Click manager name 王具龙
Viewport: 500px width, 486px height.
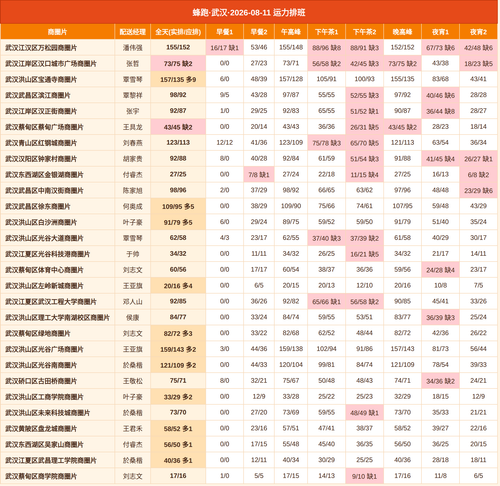point(133,127)
